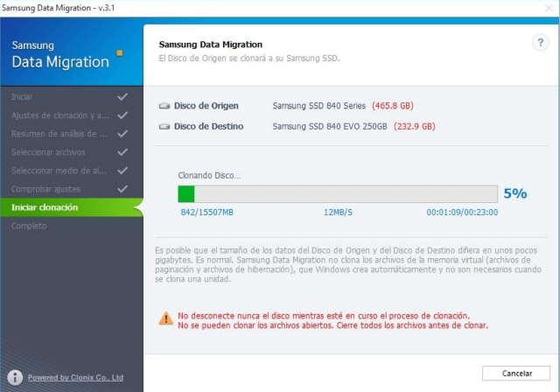
Task: Click the orange square next to Data Migration logo
Action: (x=120, y=53)
